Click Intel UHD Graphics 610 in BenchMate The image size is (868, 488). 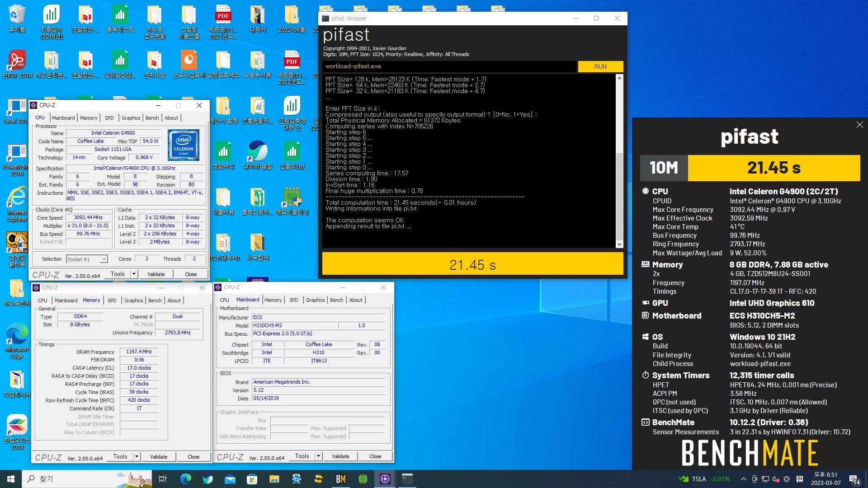point(772,303)
